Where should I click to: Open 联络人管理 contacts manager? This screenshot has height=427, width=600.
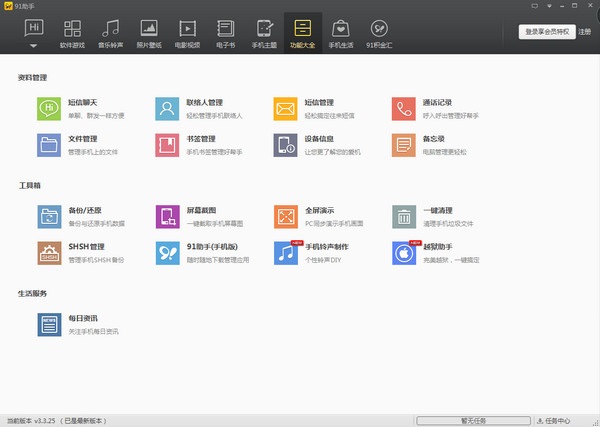click(168, 108)
